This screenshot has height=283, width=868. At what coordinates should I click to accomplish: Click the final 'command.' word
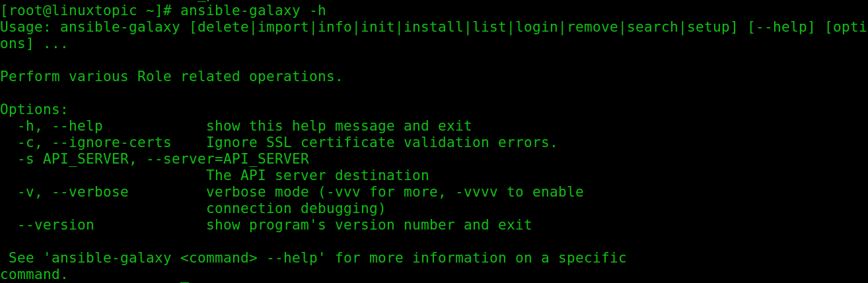tap(34, 274)
